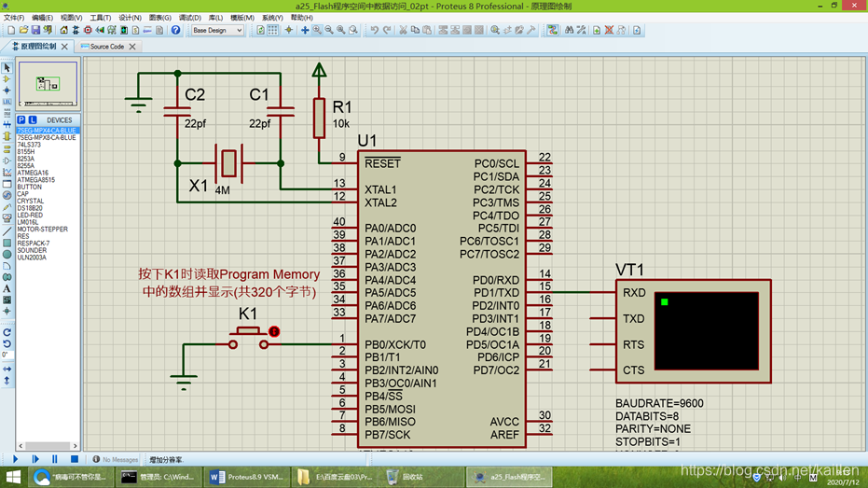Click the Zoom In magnifier icon
Image resolution: width=868 pixels, height=488 pixels.
[x=317, y=30]
